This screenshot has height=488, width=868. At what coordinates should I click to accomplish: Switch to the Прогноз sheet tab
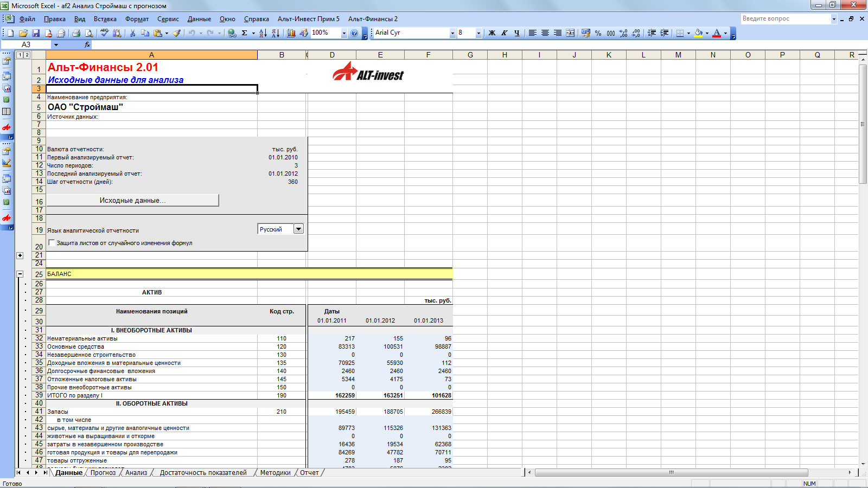103,473
